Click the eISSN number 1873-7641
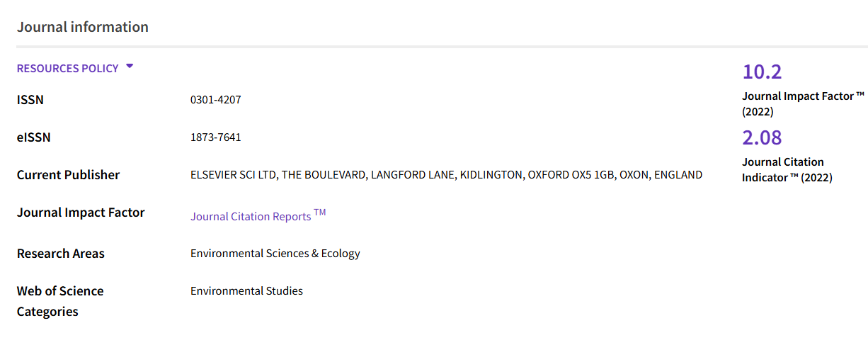The height and width of the screenshot is (345, 868). (215, 137)
